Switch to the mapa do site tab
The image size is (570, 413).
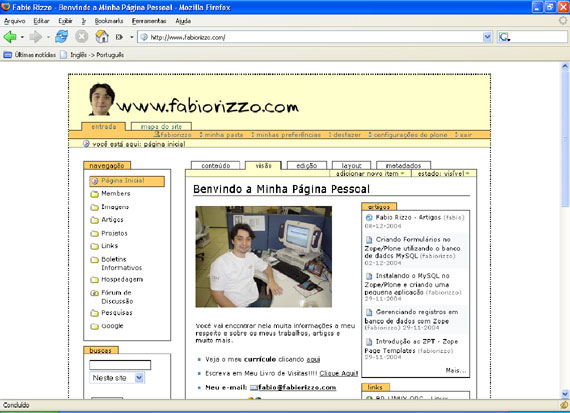pyautogui.click(x=161, y=127)
